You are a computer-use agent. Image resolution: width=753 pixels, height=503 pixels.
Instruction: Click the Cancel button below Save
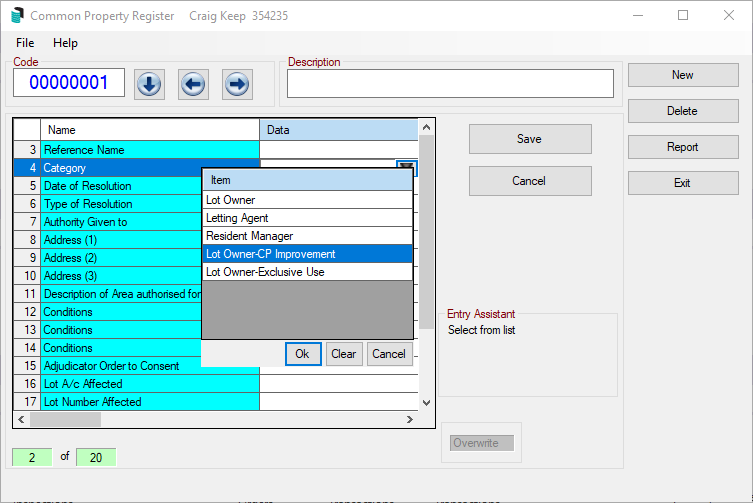[x=530, y=181]
